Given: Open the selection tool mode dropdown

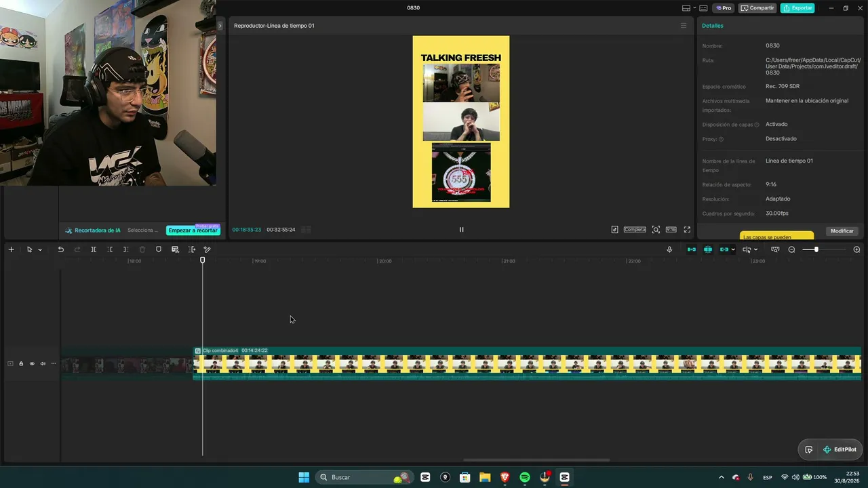Looking at the screenshot, I should (x=40, y=249).
